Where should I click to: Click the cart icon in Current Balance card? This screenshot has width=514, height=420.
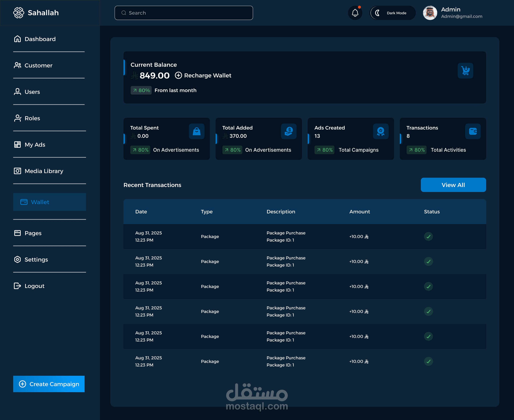[x=465, y=71]
